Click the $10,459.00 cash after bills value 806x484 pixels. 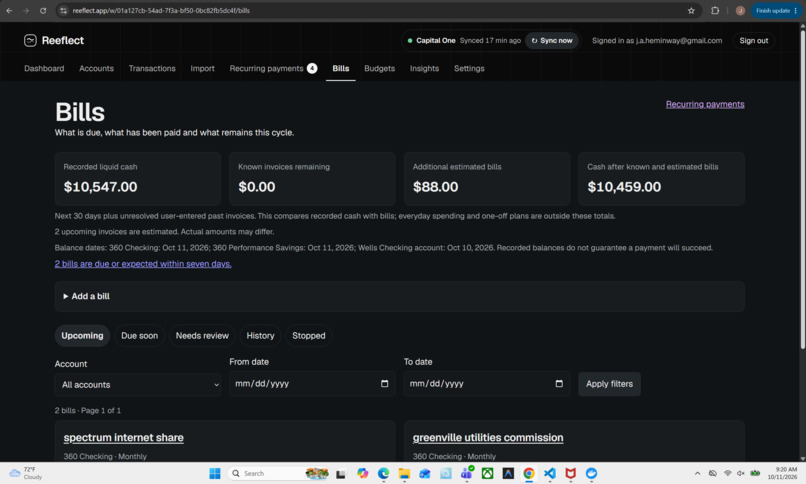point(624,187)
